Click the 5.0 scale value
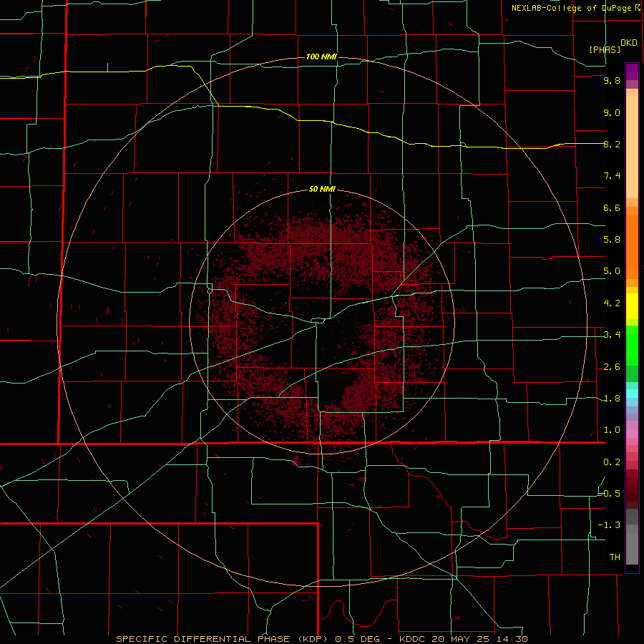This screenshot has width=644, height=644. pos(612,271)
